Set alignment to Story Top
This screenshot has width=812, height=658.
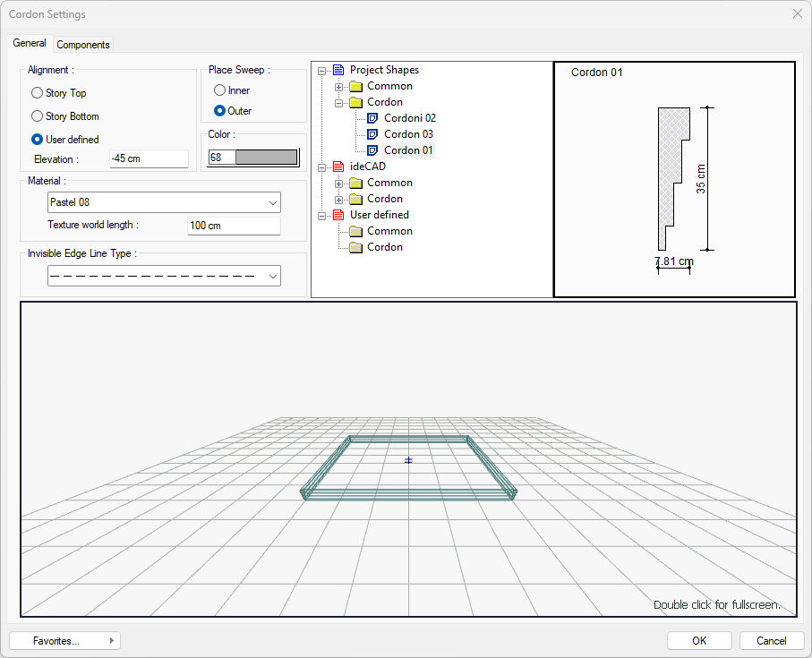tap(37, 93)
